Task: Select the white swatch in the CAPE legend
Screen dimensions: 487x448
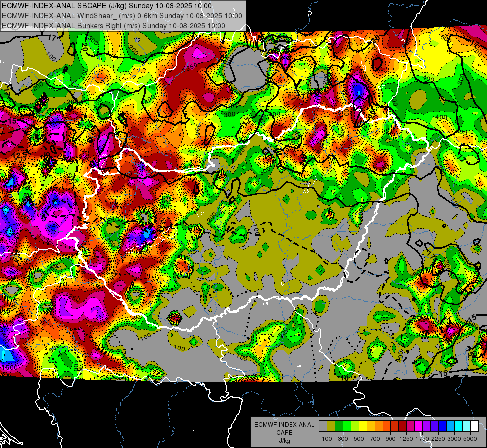Action: point(474,426)
